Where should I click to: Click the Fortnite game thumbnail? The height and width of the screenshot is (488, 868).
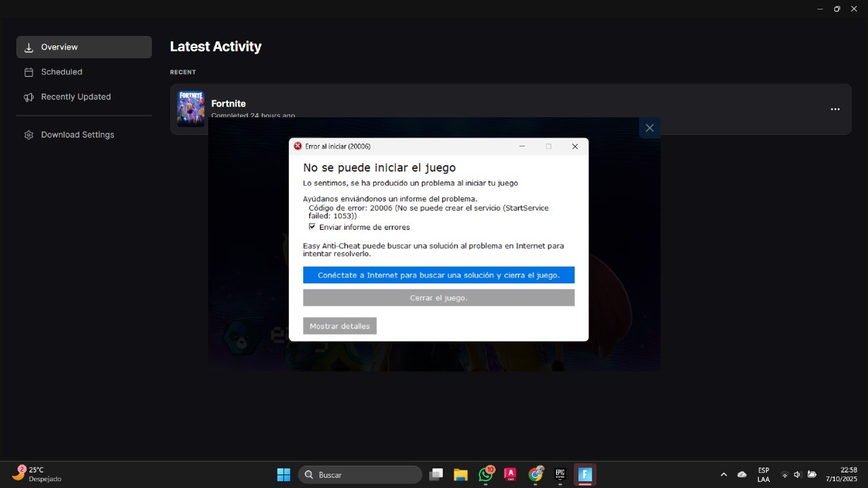click(191, 108)
